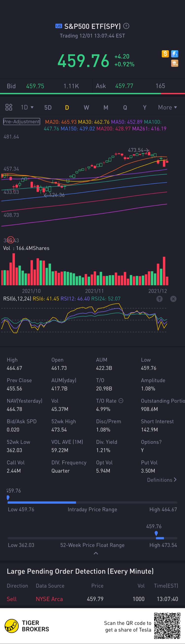Tap the 52-week price float range marker
The height and width of the screenshot is (644, 185).
[x=156, y=533]
